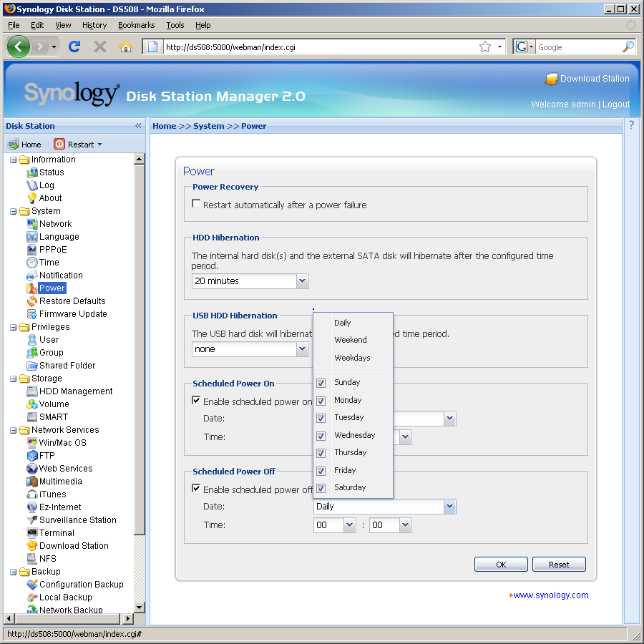Uncheck Friday in the day list

[321, 471]
